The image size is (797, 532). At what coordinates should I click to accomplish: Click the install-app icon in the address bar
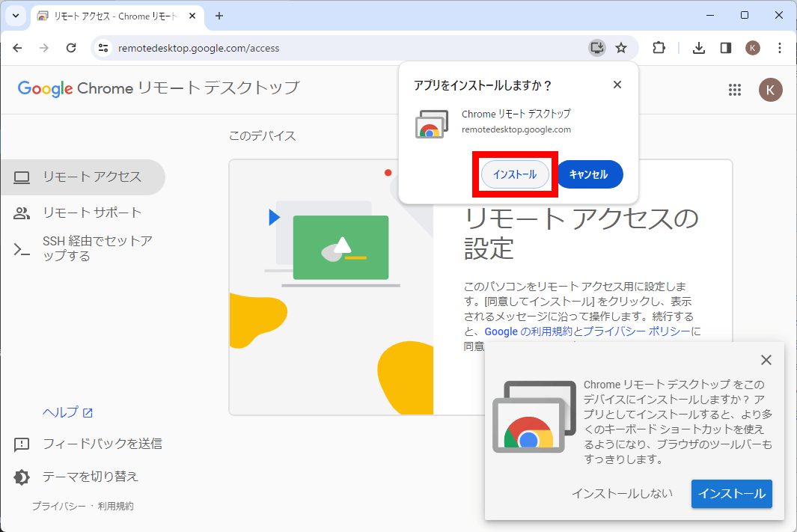596,47
